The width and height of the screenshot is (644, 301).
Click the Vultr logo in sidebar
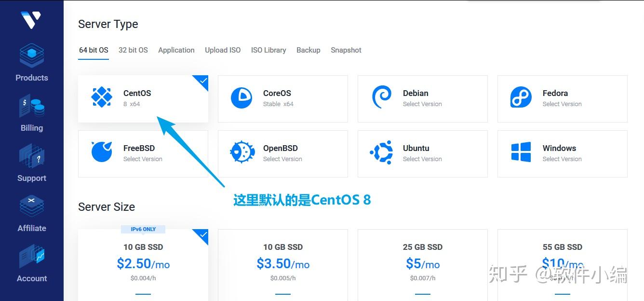(x=31, y=20)
